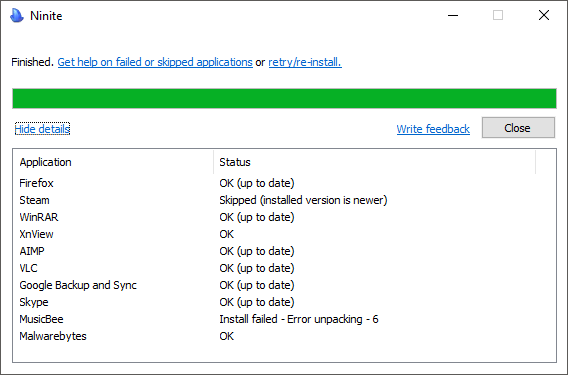This screenshot has height=375, width=568.
Task: Select the Steam row
Action: click(284, 200)
